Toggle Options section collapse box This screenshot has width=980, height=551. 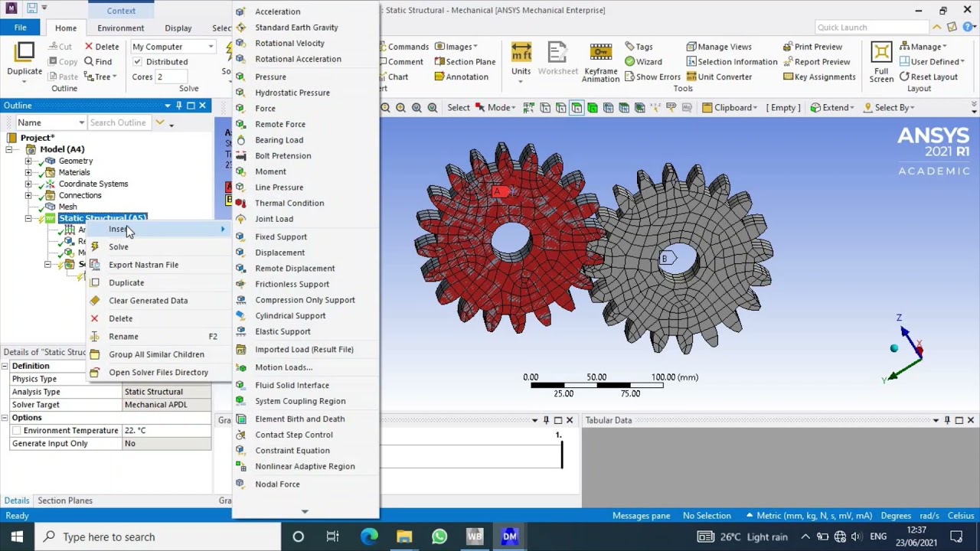pos(5,418)
